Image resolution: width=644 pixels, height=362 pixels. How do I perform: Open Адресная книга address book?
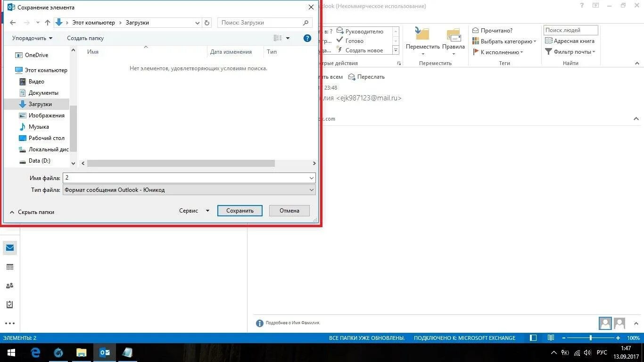point(570,41)
